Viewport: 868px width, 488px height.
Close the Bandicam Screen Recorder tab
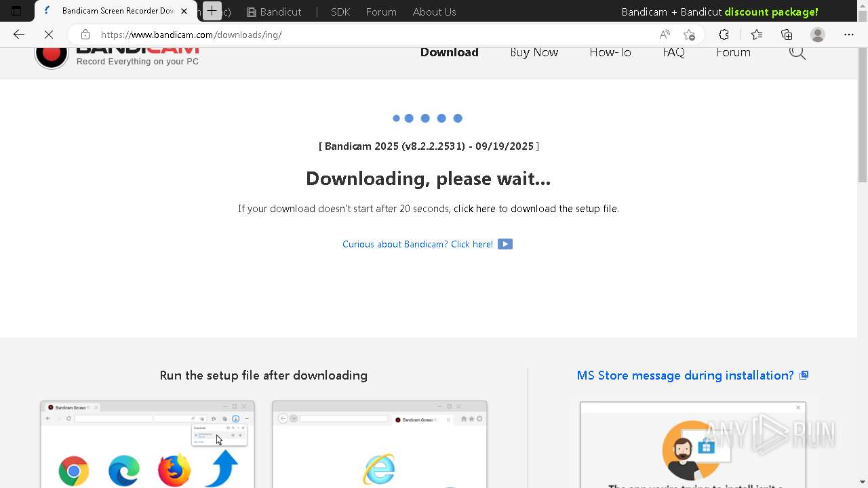(x=184, y=11)
